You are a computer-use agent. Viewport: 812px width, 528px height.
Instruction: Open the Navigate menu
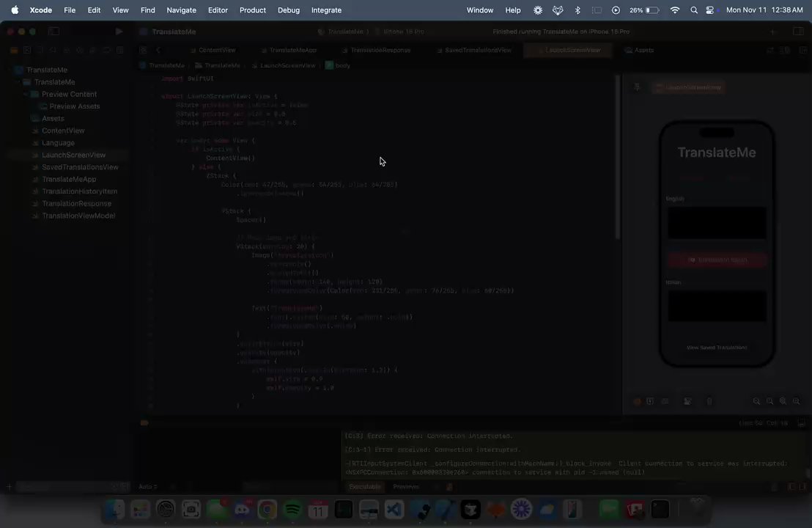(x=181, y=10)
